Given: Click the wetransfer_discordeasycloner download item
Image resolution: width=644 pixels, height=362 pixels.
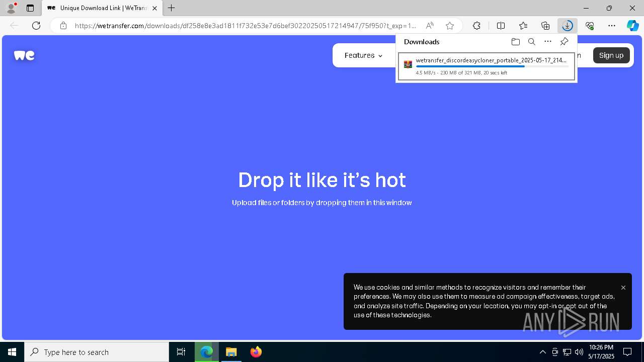Looking at the screenshot, I should pos(486,66).
